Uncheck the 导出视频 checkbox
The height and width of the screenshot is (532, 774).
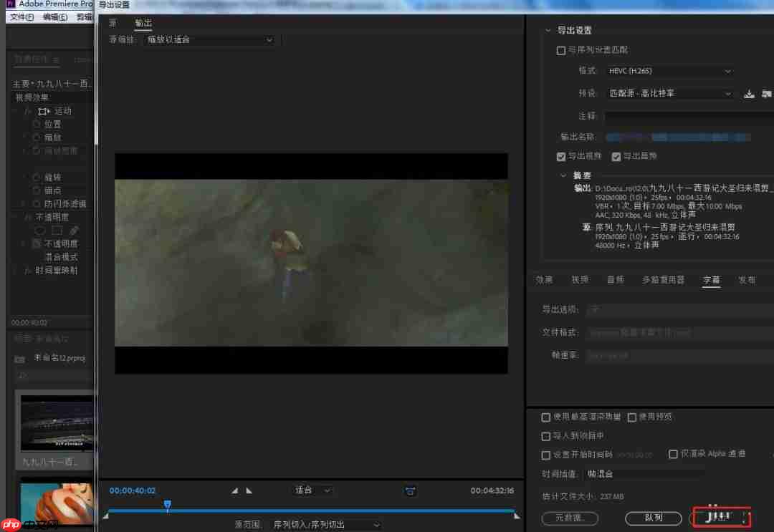(561, 156)
